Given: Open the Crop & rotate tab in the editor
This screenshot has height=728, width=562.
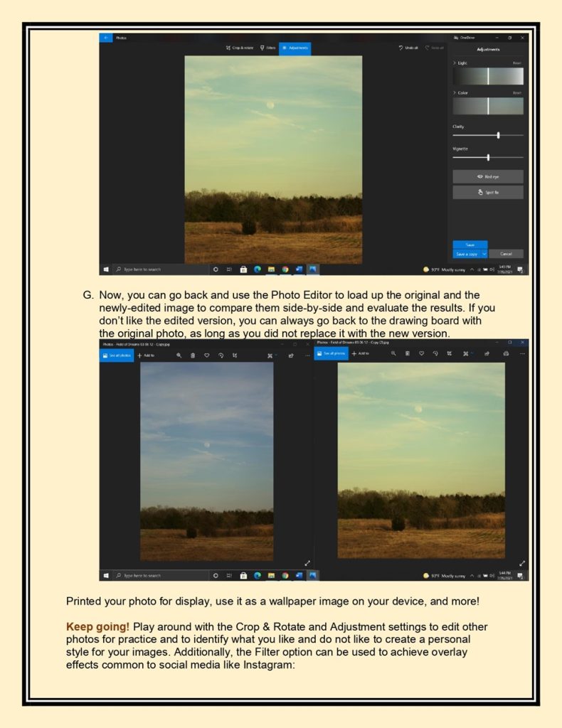Looking at the screenshot, I should 240,48.
